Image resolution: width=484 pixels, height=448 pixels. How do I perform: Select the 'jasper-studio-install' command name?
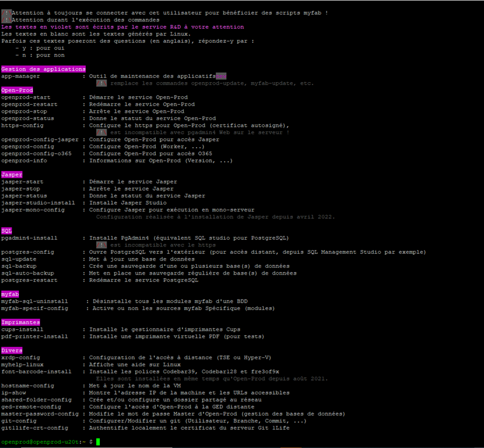click(x=38, y=203)
